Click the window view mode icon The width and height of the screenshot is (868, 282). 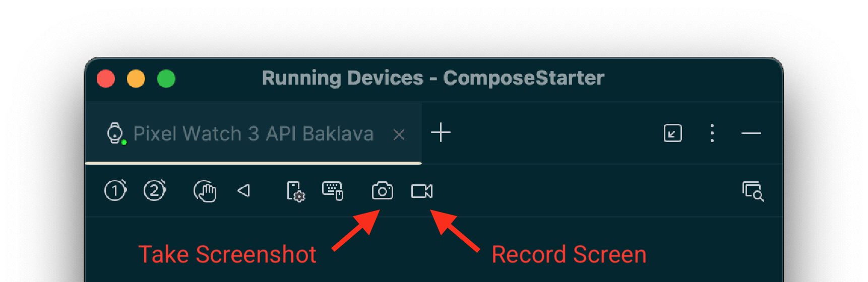coord(672,133)
